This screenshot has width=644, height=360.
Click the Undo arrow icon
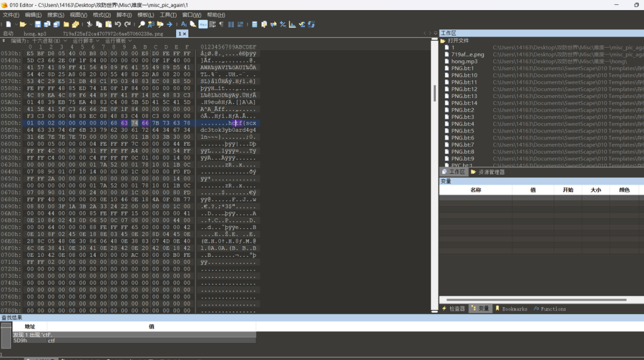click(117, 25)
